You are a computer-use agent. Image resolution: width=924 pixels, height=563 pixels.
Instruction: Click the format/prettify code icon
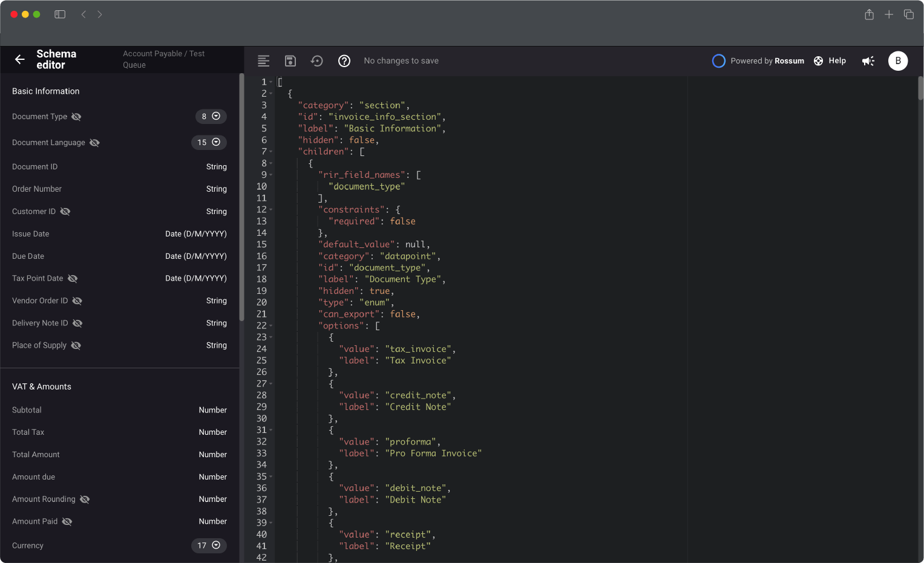click(263, 60)
